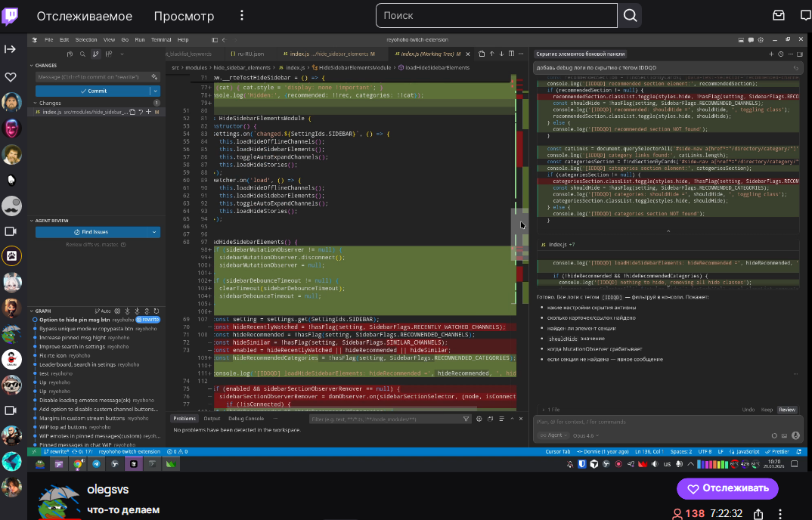Image resolution: width=812 pixels, height=520 pixels.
Task: Toggle the Auto option in Graph panel
Action: click(103, 311)
